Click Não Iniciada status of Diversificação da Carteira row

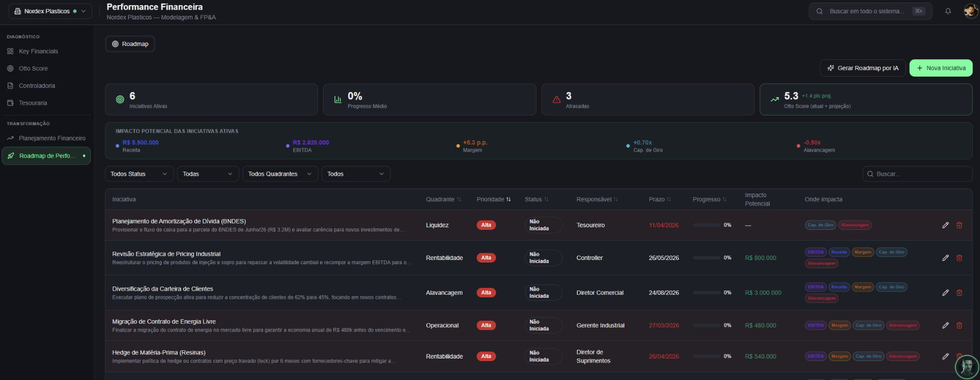coord(543,293)
